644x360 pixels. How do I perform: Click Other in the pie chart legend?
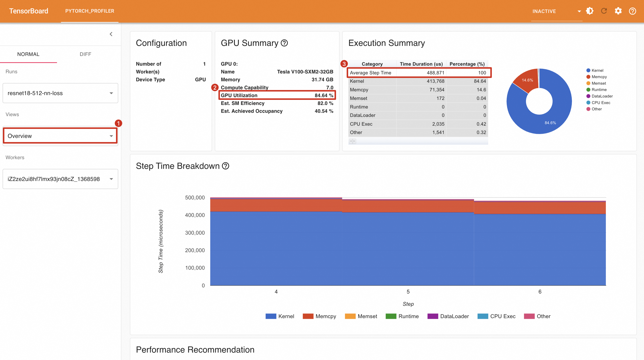tap(594, 109)
